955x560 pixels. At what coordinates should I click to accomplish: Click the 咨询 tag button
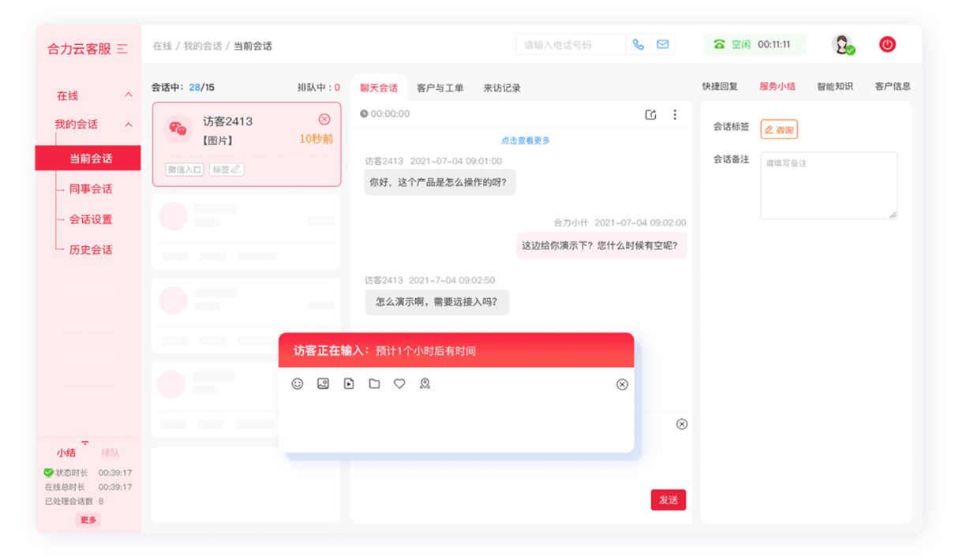pos(779,129)
